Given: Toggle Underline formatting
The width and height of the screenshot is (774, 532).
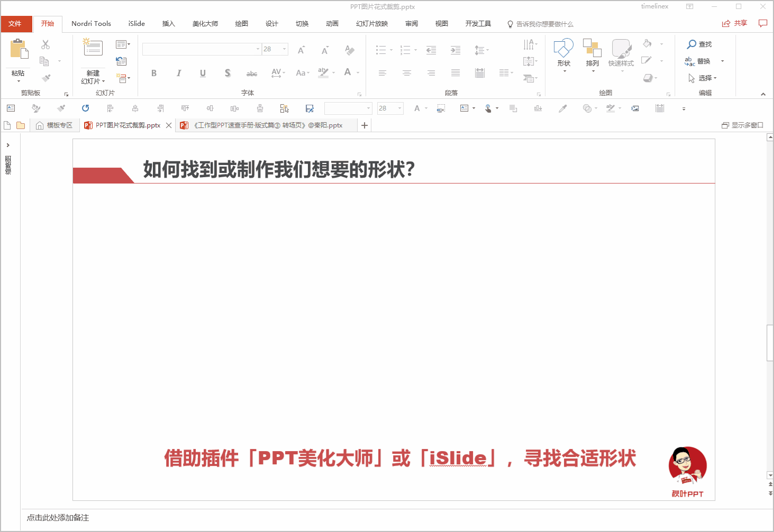Looking at the screenshot, I should (203, 73).
